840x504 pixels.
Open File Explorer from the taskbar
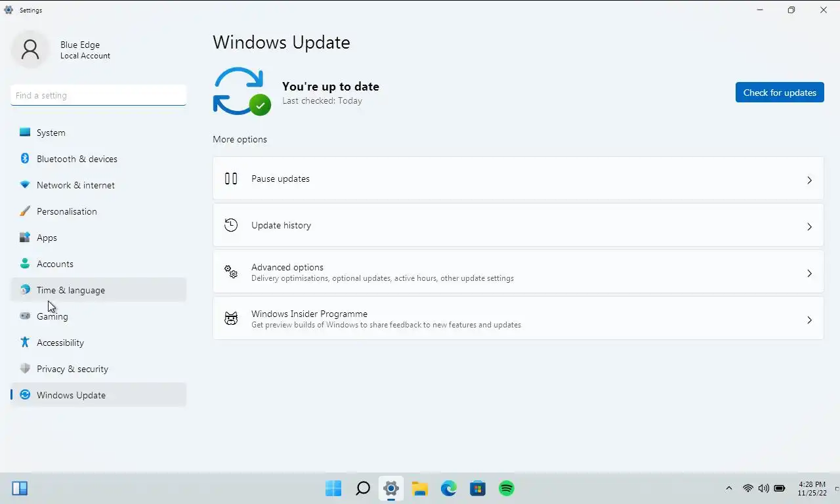pyautogui.click(x=420, y=488)
